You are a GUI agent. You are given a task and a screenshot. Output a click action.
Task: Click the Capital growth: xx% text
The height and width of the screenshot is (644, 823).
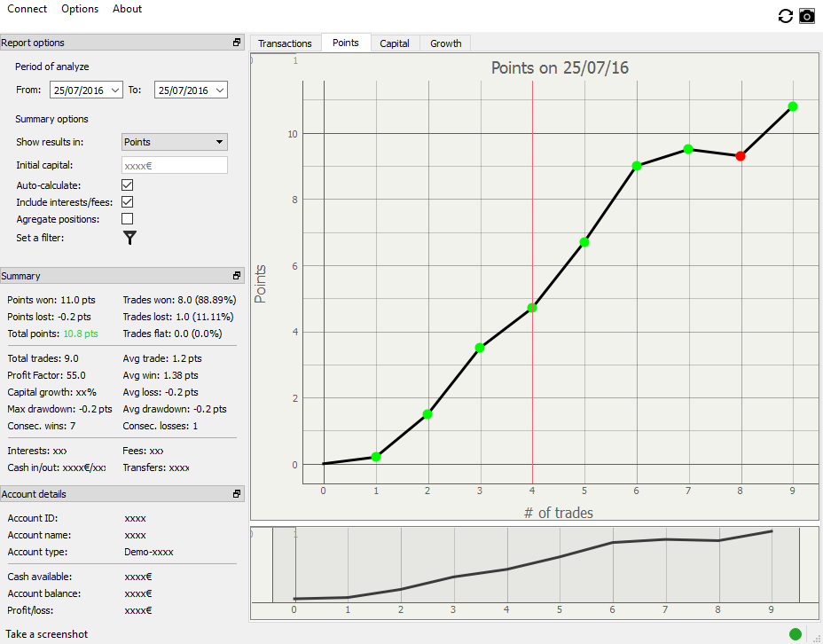tap(52, 392)
